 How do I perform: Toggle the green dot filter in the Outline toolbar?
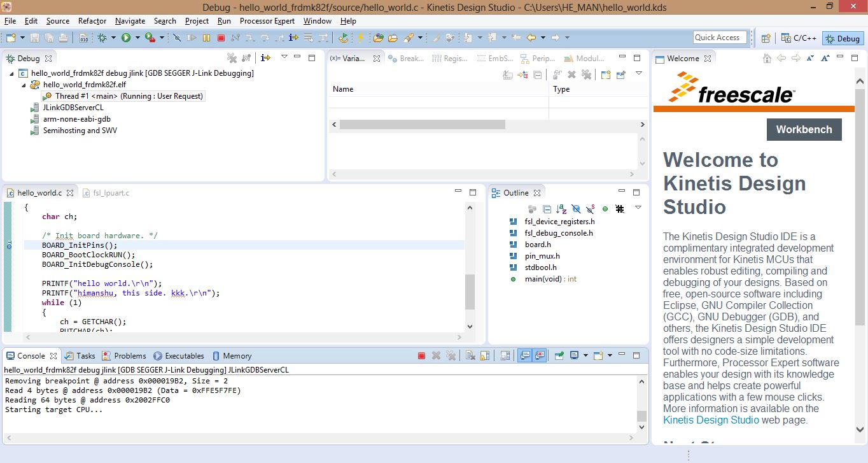pyautogui.click(x=605, y=209)
